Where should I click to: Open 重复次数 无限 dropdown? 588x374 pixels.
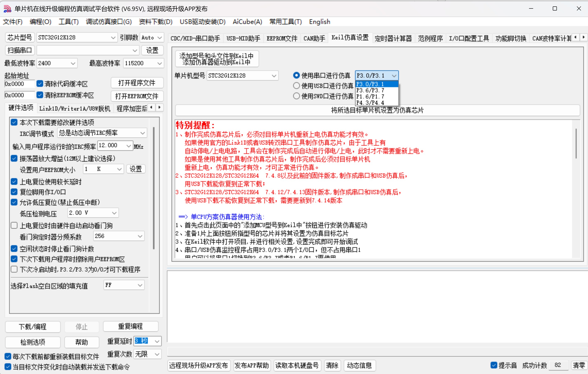147,354
